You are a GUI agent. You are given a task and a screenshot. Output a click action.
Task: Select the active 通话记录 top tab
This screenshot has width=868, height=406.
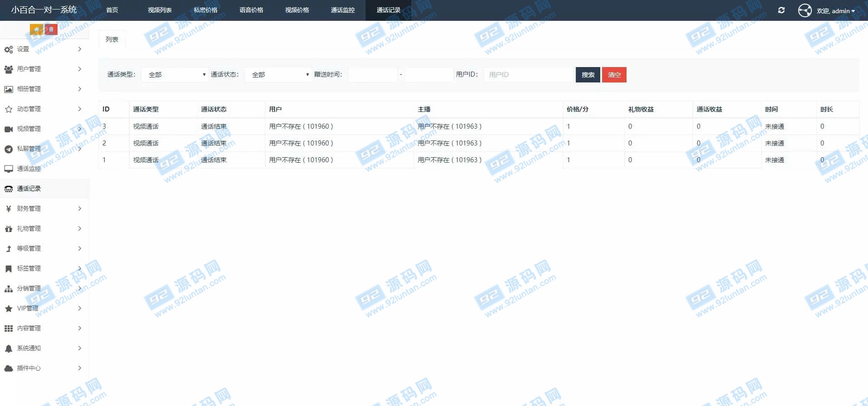coord(388,10)
